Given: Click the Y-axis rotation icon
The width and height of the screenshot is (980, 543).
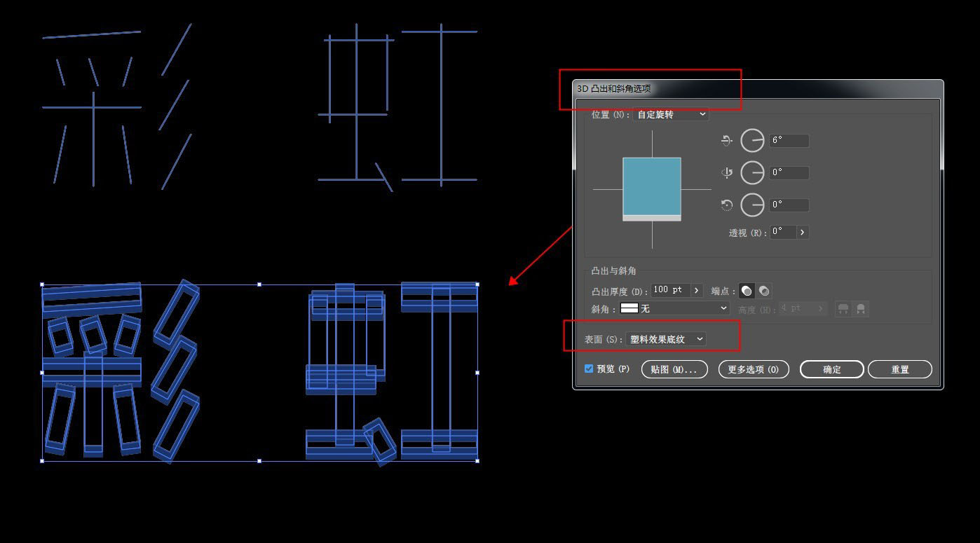Looking at the screenshot, I should pos(727,172).
